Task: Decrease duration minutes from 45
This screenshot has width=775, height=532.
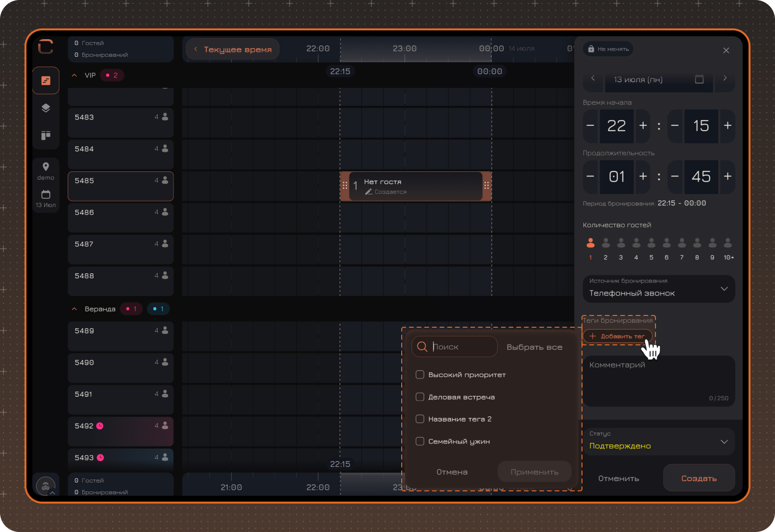Action: (675, 176)
